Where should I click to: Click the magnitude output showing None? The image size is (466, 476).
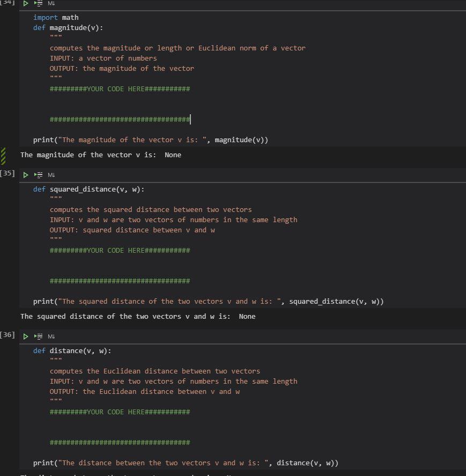click(x=101, y=155)
